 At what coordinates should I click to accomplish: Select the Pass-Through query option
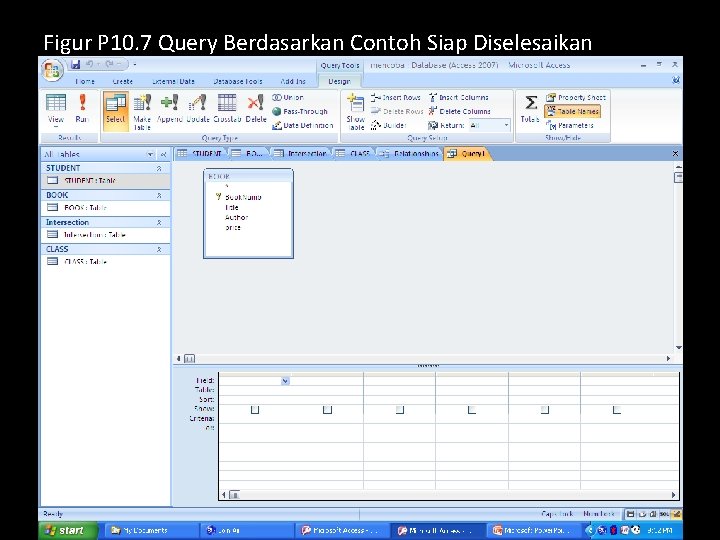(300, 111)
